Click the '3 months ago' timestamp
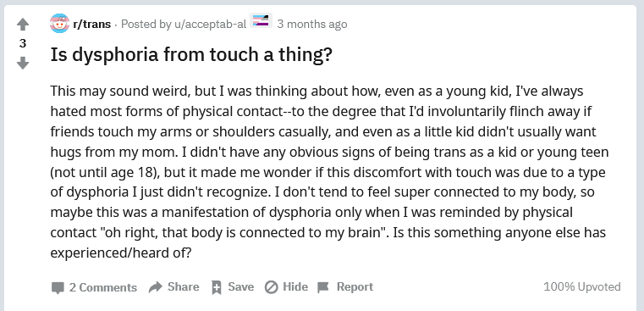This screenshot has width=644, height=311. tap(312, 25)
